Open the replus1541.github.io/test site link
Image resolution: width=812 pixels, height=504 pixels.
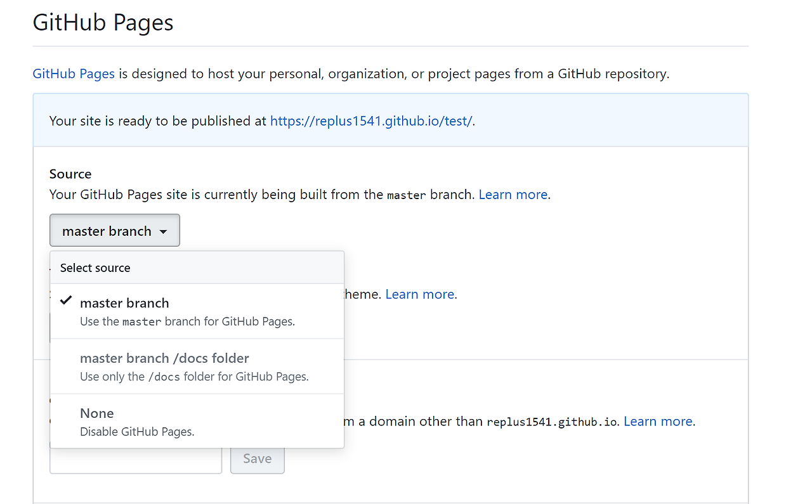point(371,121)
